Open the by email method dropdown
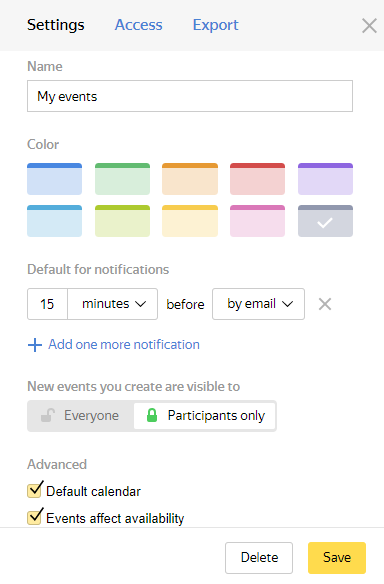The image size is (384, 584). click(258, 304)
